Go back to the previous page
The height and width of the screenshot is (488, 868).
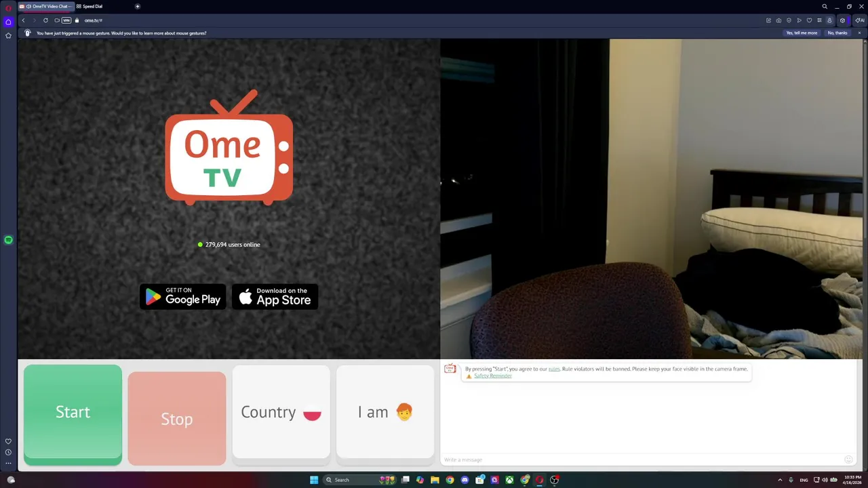tap(23, 20)
